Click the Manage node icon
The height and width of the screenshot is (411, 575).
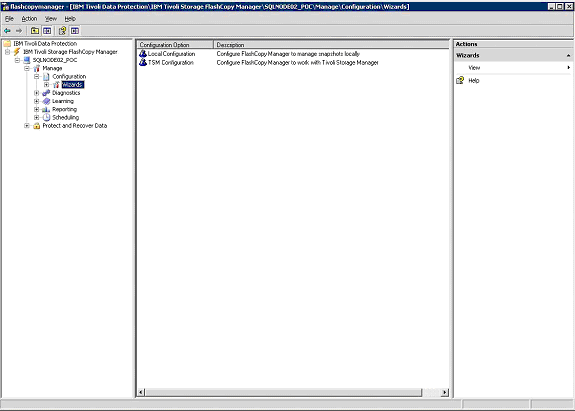[x=37, y=68]
